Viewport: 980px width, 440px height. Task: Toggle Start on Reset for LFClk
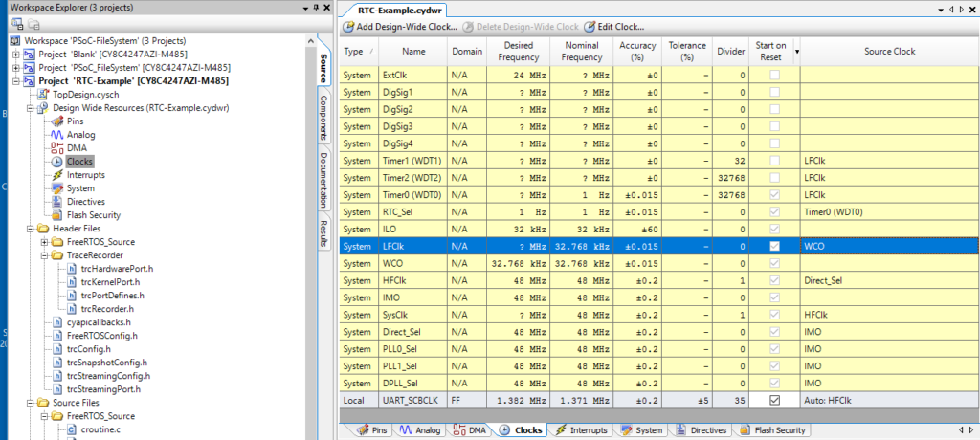(774, 246)
